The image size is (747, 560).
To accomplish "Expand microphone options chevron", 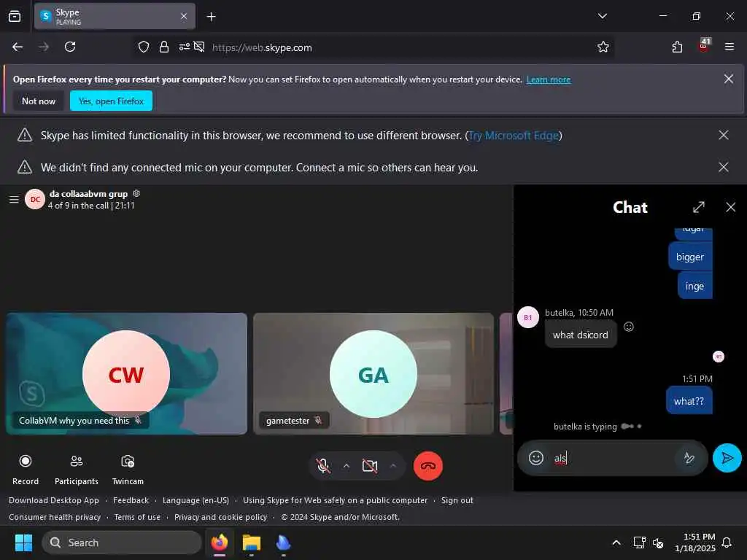I will (347, 466).
